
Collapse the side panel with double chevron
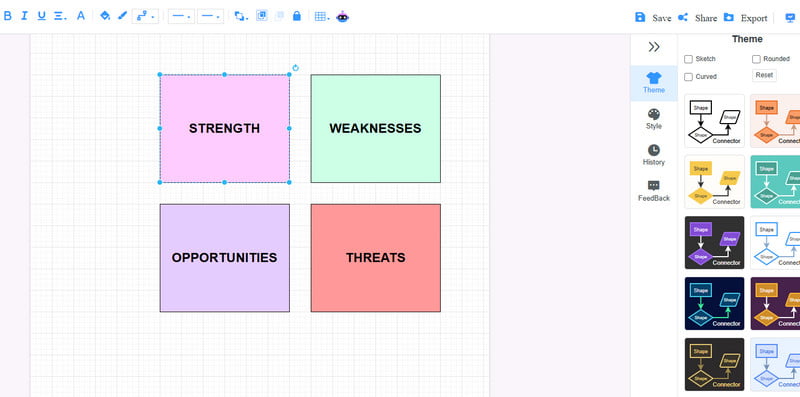pyautogui.click(x=654, y=47)
